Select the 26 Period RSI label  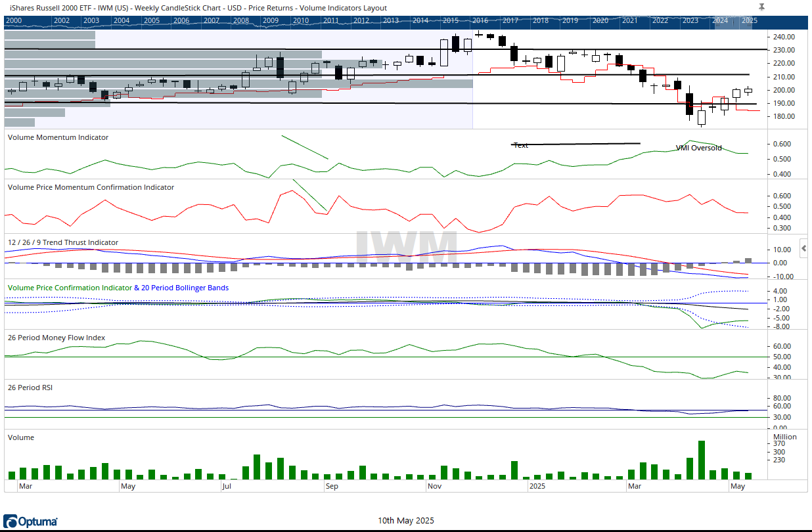[30, 388]
